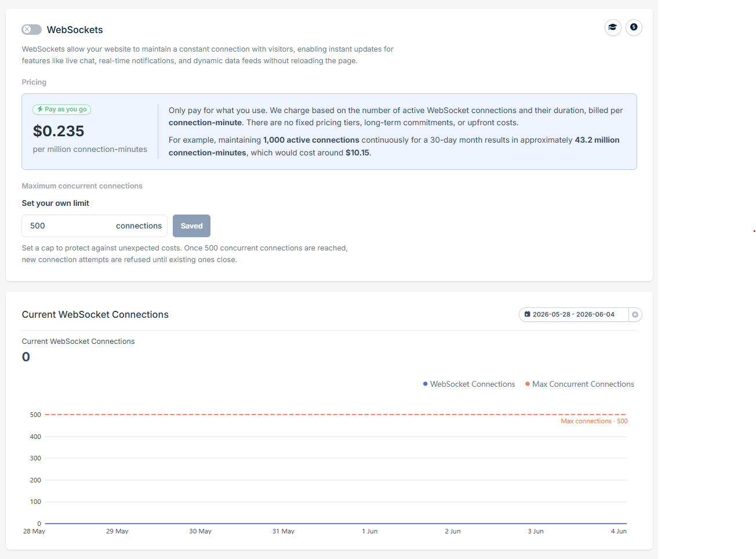
Task: Click the Set your own limit label
Action: 56,203
